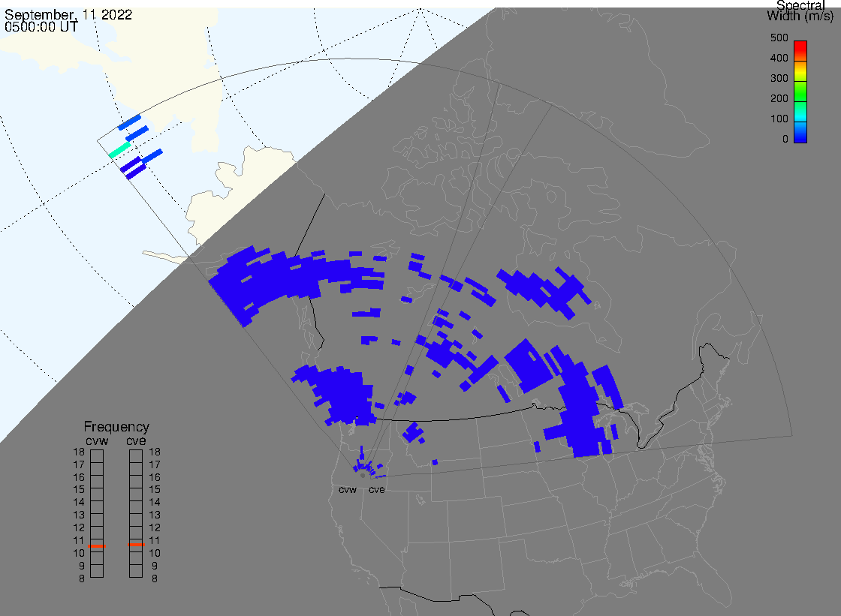This screenshot has width=841, height=616.
Task: Click the 8 label beside cvw bar
Action: (x=82, y=578)
